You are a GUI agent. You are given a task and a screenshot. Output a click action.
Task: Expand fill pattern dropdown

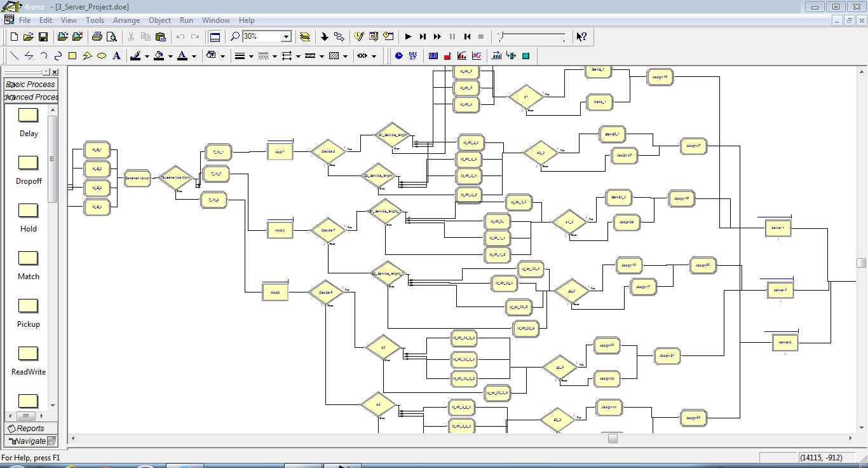[x=345, y=56]
